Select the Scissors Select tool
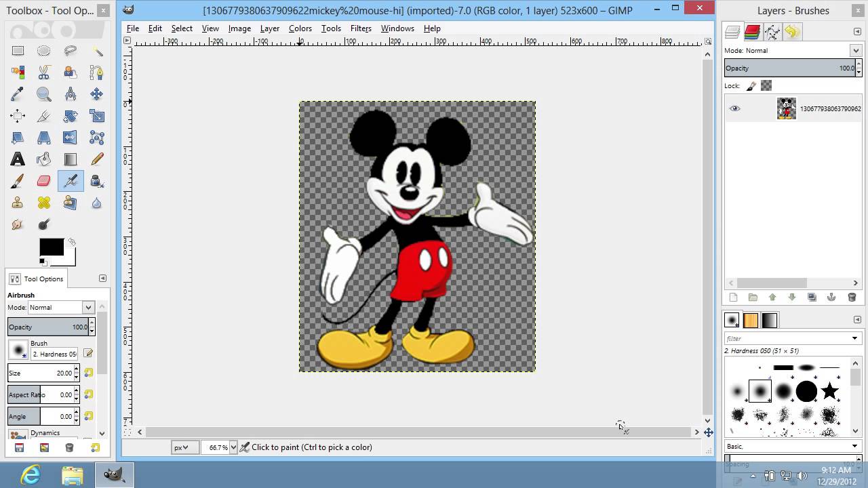This screenshot has height=488, width=868. (x=43, y=72)
